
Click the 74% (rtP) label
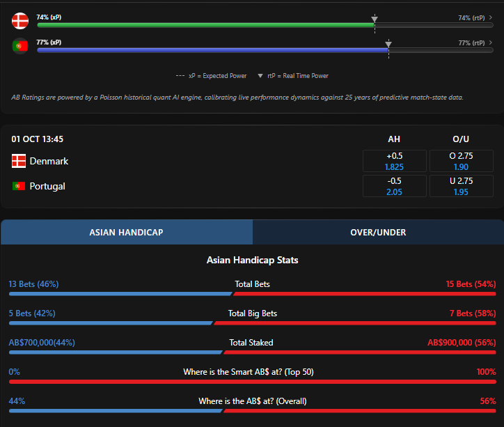tap(471, 17)
